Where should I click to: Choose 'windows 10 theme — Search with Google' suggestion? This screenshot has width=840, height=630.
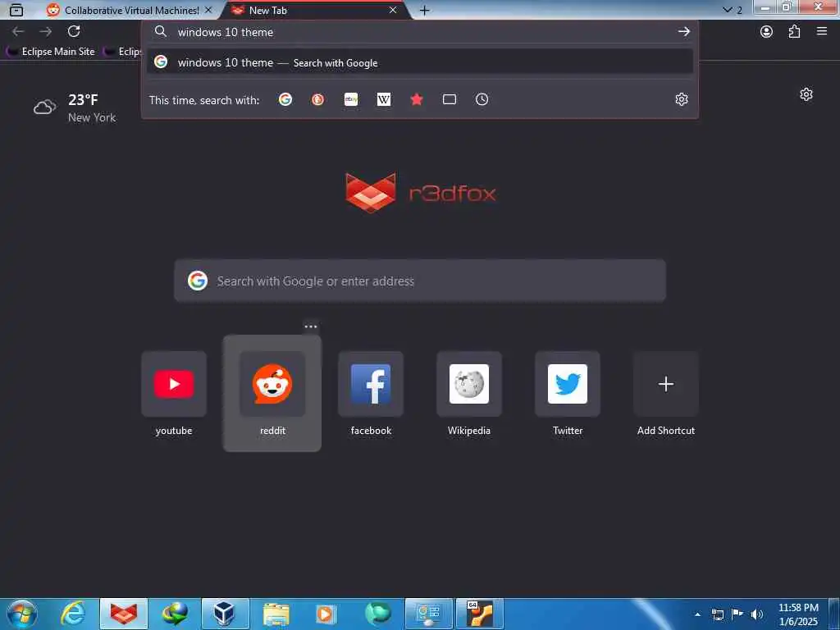[420, 62]
